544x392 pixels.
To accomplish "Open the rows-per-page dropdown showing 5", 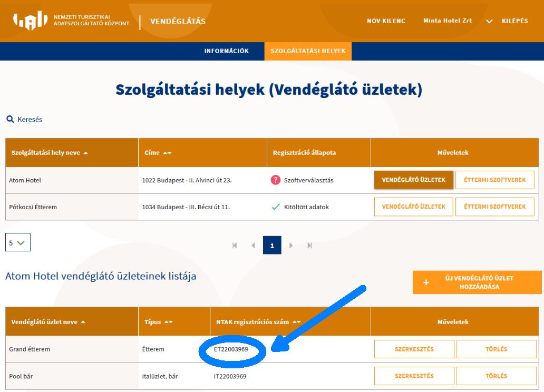I will pyautogui.click(x=17, y=243).
